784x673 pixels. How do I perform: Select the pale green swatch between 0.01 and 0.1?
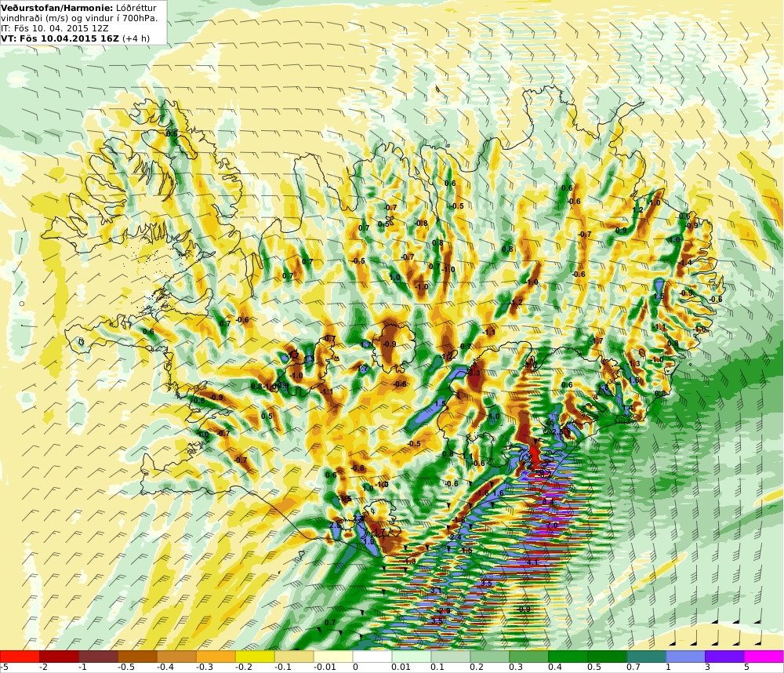(x=412, y=656)
